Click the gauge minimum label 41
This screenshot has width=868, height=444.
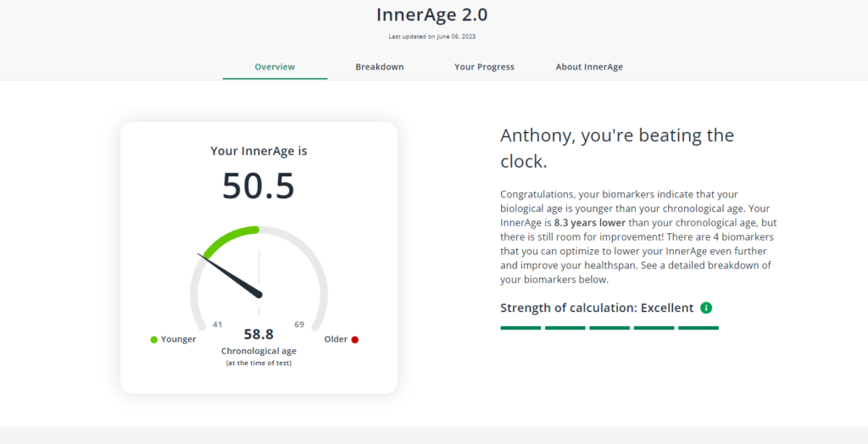point(218,325)
